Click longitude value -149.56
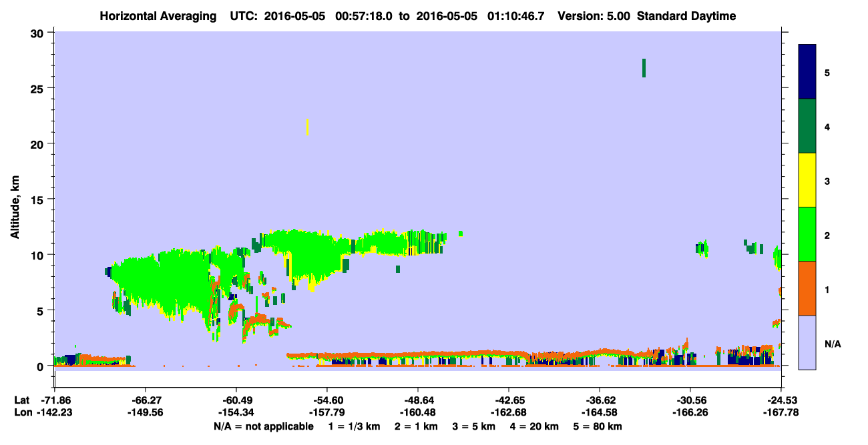Image resolution: width=868 pixels, height=445 pixels. (x=146, y=412)
